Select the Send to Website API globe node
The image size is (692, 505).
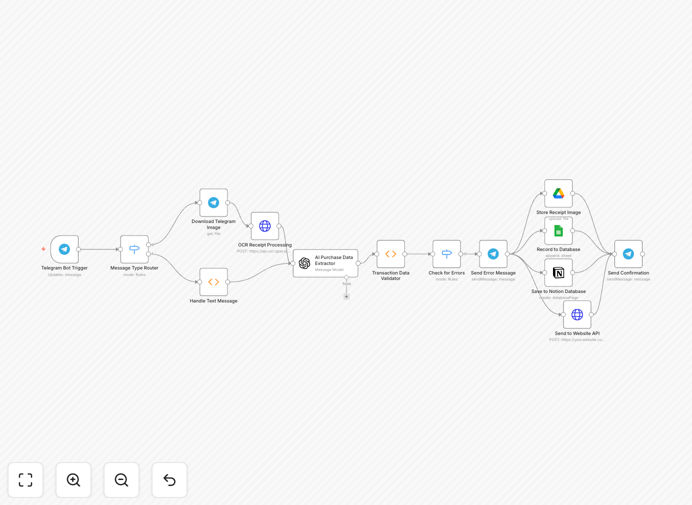tap(577, 315)
